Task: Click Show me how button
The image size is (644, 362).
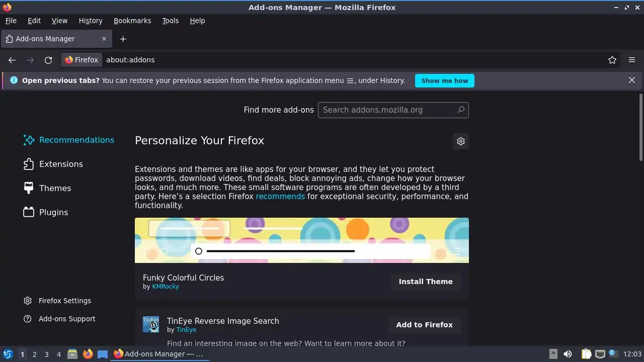Action: pos(445,80)
